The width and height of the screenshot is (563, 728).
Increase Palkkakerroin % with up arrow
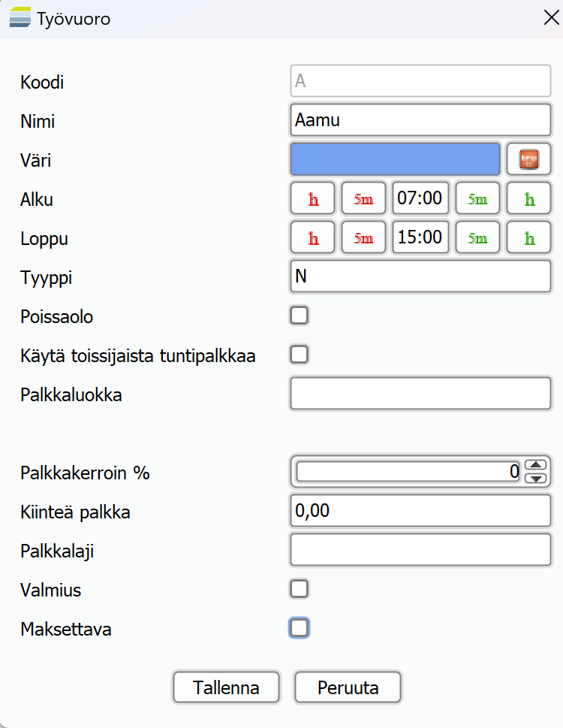[536, 466]
